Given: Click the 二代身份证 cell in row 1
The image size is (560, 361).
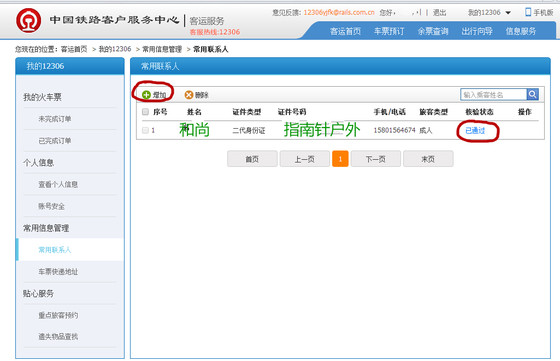Looking at the screenshot, I should tap(249, 130).
